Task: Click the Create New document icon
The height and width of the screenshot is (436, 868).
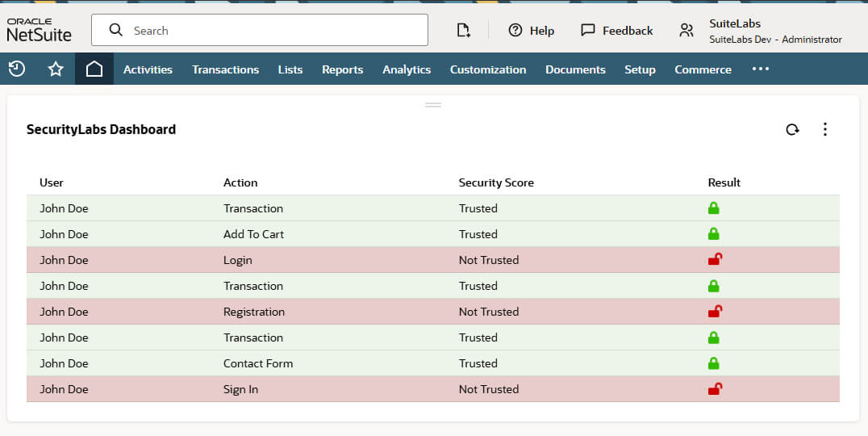Action: [x=463, y=30]
